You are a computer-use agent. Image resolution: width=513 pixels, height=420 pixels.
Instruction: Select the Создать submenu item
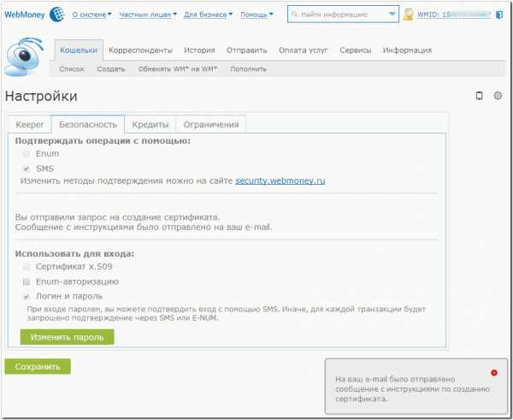point(111,69)
